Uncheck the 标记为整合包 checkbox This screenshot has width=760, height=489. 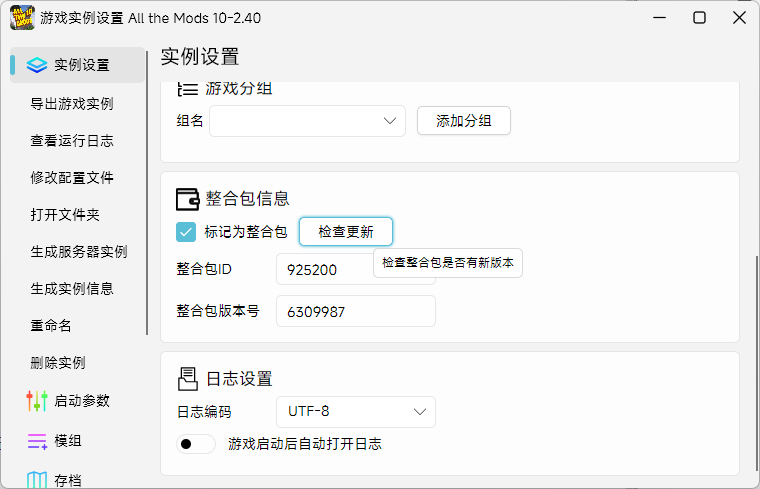click(x=186, y=232)
